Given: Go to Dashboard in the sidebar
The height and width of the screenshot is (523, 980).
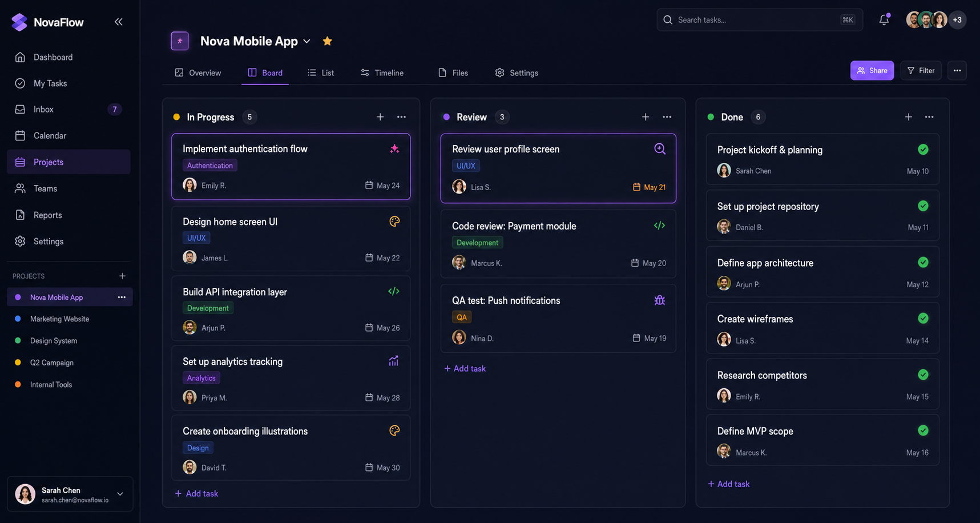Looking at the screenshot, I should pos(68,57).
